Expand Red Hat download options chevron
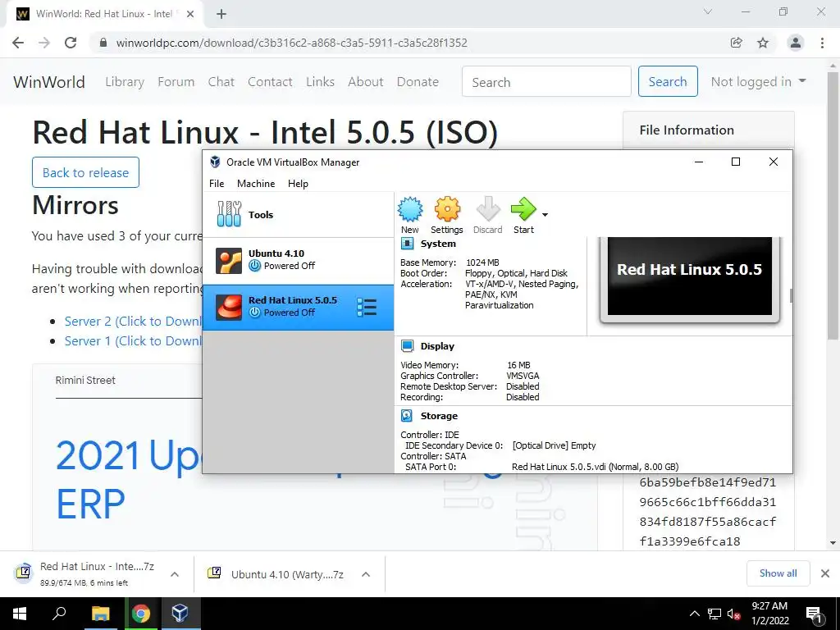Screen dimensions: 840x630 tap(175, 574)
